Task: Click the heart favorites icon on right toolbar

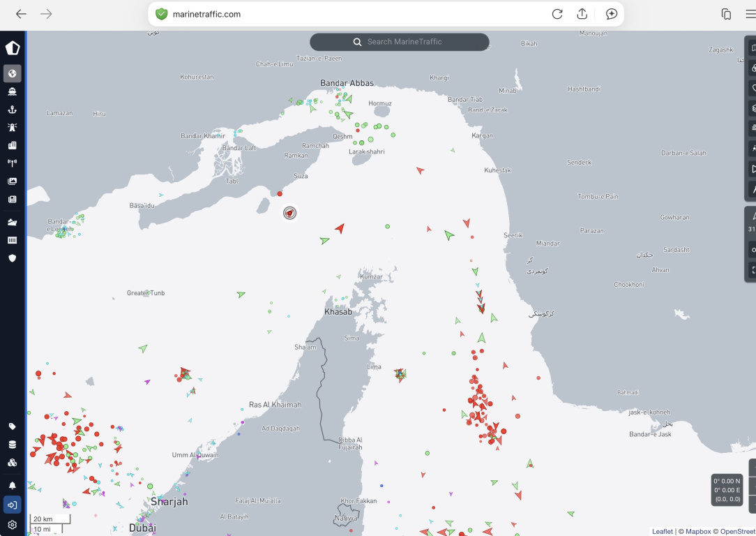Action: coord(753,89)
